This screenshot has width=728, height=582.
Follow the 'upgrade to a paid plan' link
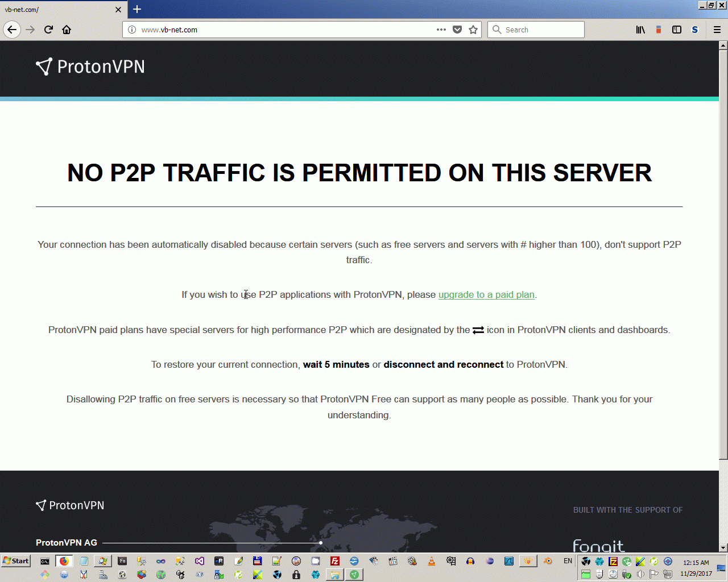(486, 294)
